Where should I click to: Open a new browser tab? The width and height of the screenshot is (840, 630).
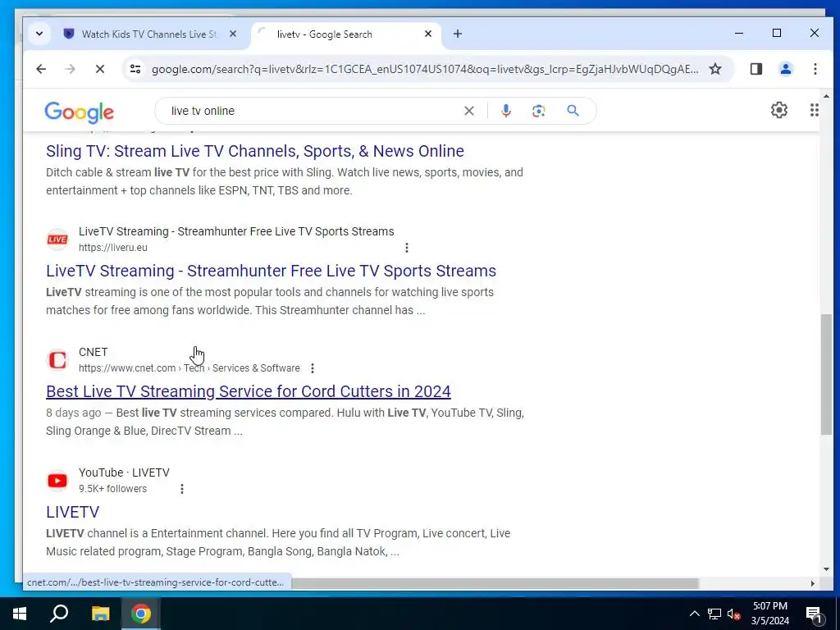[458, 34]
